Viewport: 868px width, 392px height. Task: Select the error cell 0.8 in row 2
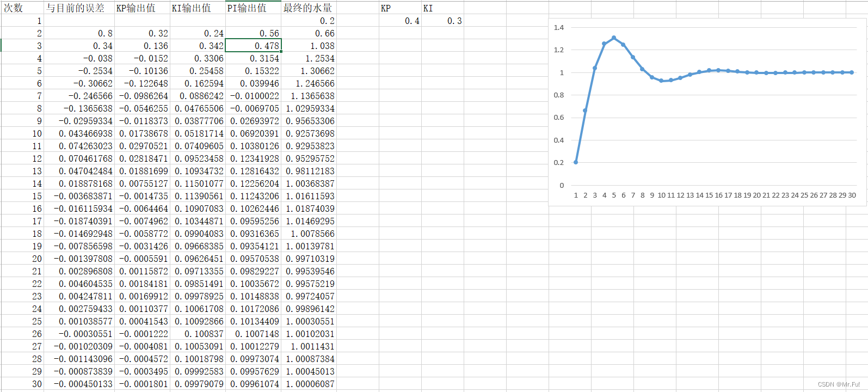[79, 33]
